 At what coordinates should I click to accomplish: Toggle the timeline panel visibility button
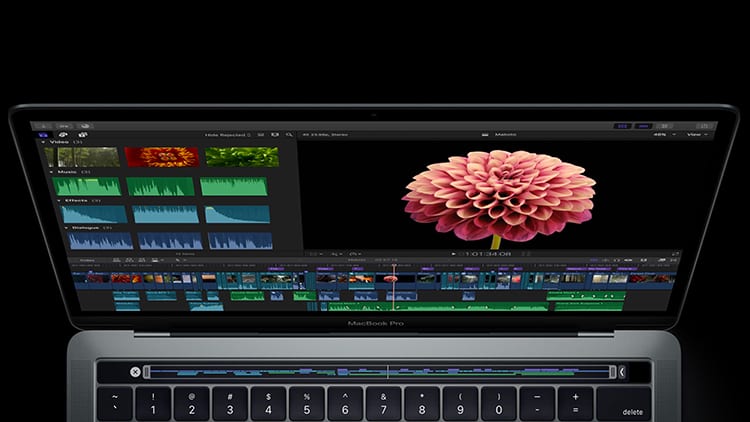coord(643,126)
